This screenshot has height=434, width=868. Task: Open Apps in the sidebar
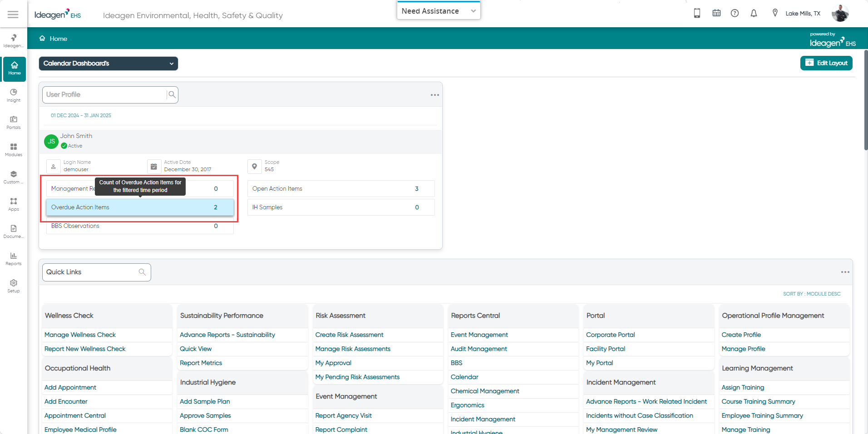[x=14, y=204]
